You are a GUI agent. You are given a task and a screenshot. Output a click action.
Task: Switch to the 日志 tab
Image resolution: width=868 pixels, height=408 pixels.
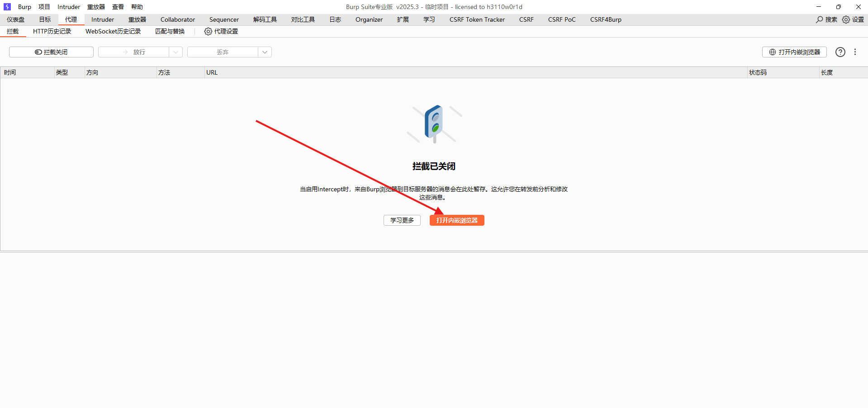tap(335, 19)
